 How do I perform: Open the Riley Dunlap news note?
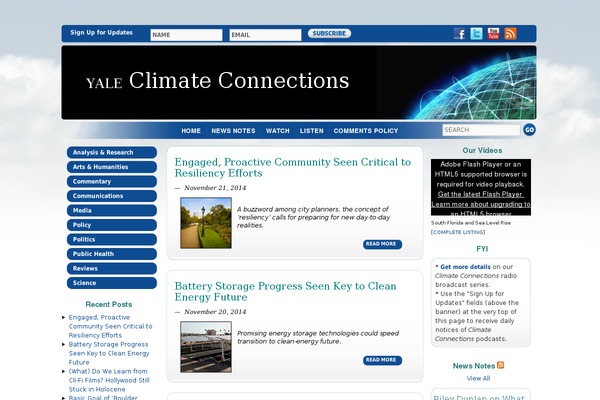(479, 397)
